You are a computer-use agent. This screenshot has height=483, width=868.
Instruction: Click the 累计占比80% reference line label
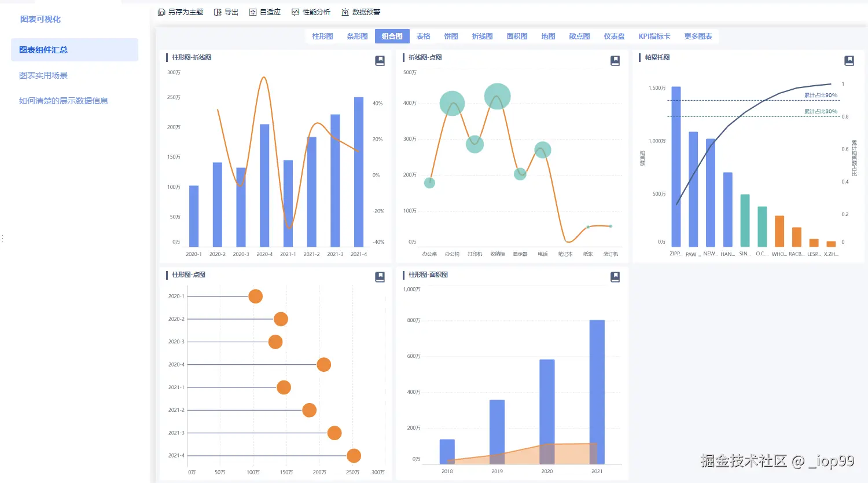[x=821, y=112]
